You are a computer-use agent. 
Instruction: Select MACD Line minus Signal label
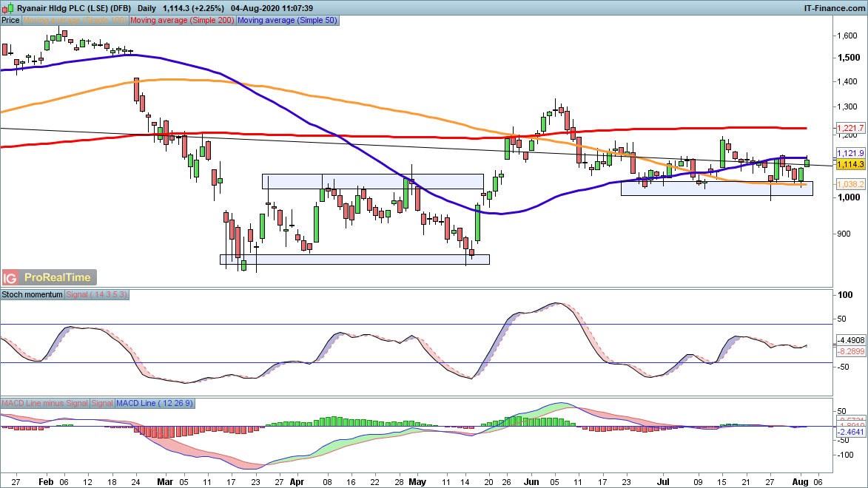point(44,403)
